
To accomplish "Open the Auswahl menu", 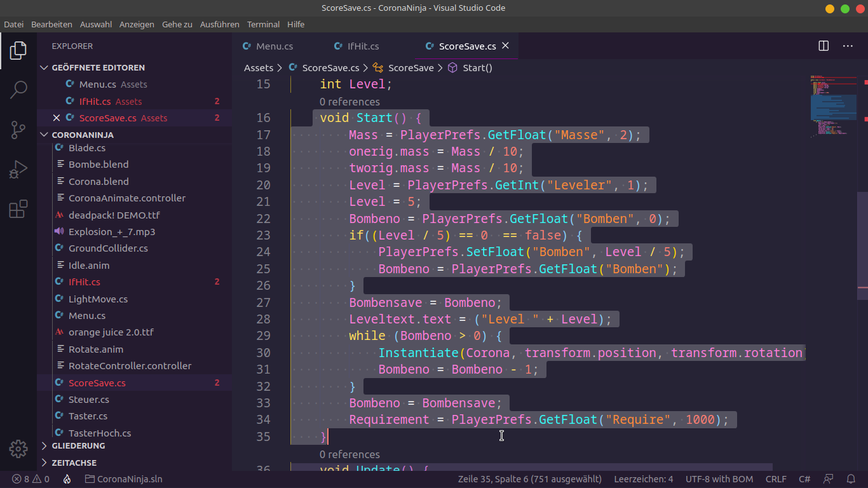I will click(x=96, y=24).
